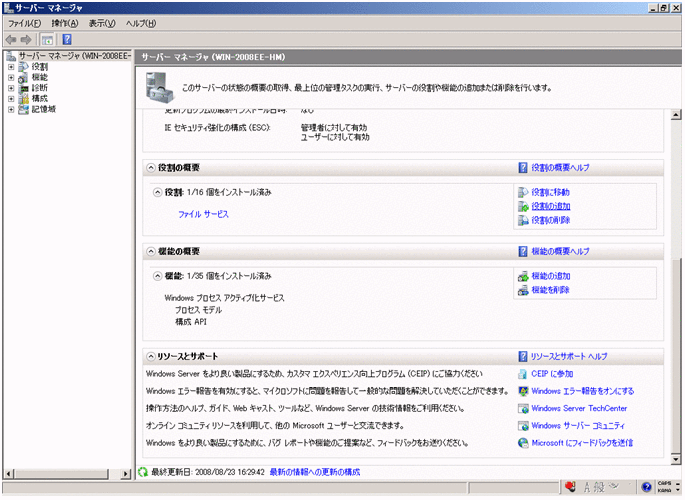Click the red security icon in the system tray
685x500 pixels.
coord(570,487)
